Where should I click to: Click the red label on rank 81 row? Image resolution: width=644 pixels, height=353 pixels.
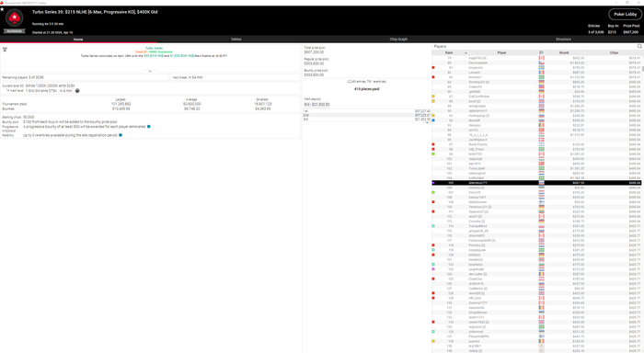pyautogui.click(x=433, y=68)
